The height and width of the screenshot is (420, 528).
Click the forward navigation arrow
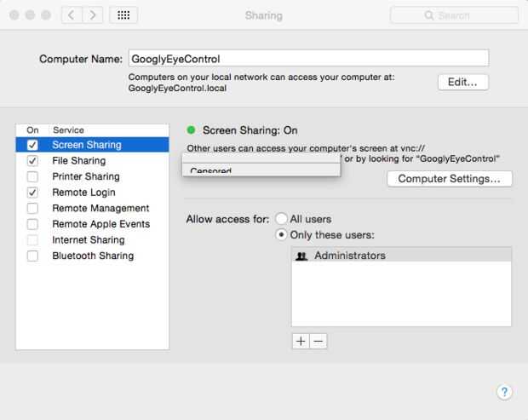(x=93, y=15)
